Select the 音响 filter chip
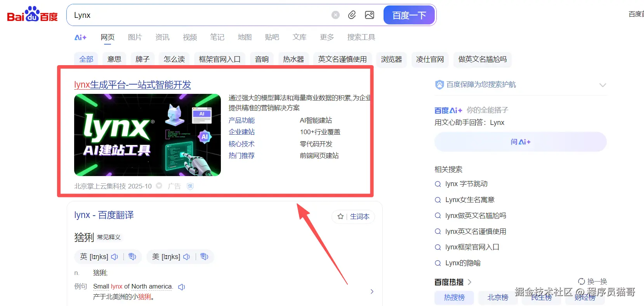Image resolution: width=644 pixels, height=306 pixels. click(x=262, y=59)
